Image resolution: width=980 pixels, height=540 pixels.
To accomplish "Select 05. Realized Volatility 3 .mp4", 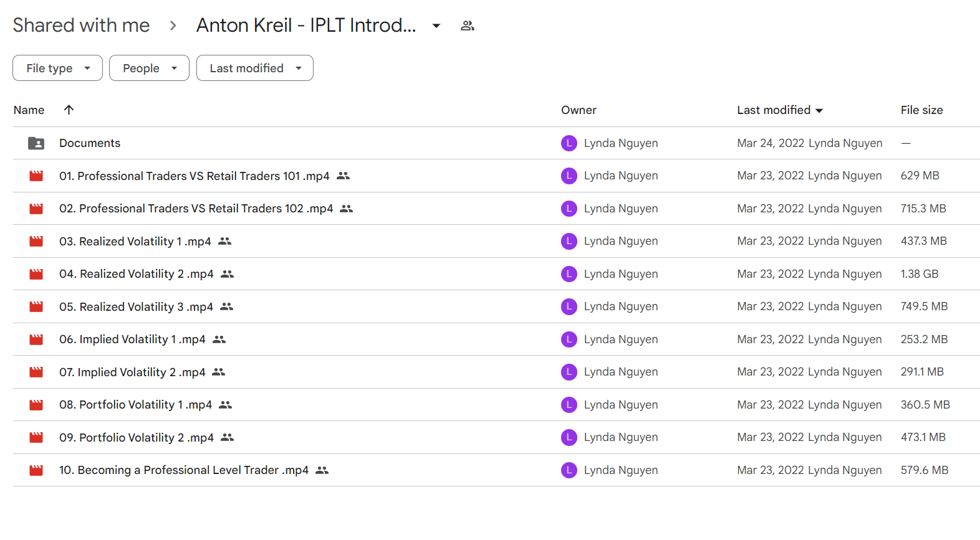I will (137, 306).
